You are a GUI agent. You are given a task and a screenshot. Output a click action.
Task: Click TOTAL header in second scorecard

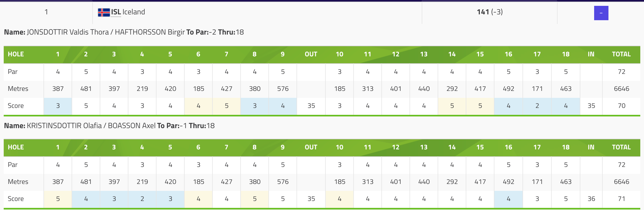coord(621,147)
